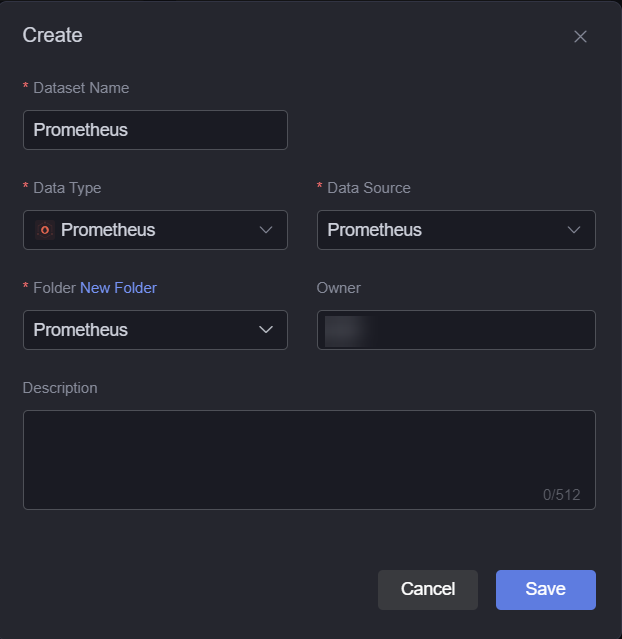This screenshot has width=622, height=639.
Task: Open the Folder selection dropdown
Action: click(155, 330)
